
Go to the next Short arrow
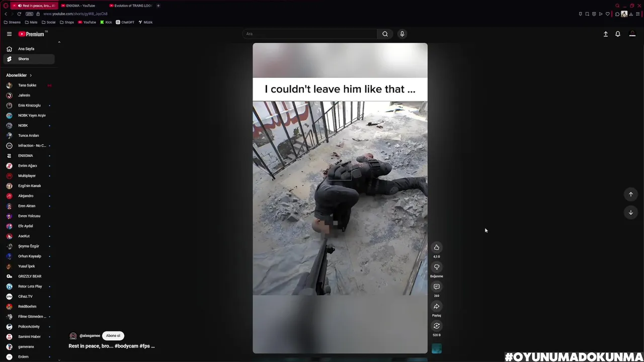point(631,213)
